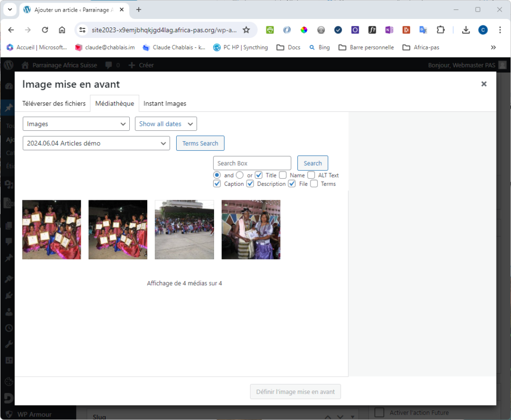Click the browser reload page icon
The width and height of the screenshot is (511, 420).
[45, 30]
